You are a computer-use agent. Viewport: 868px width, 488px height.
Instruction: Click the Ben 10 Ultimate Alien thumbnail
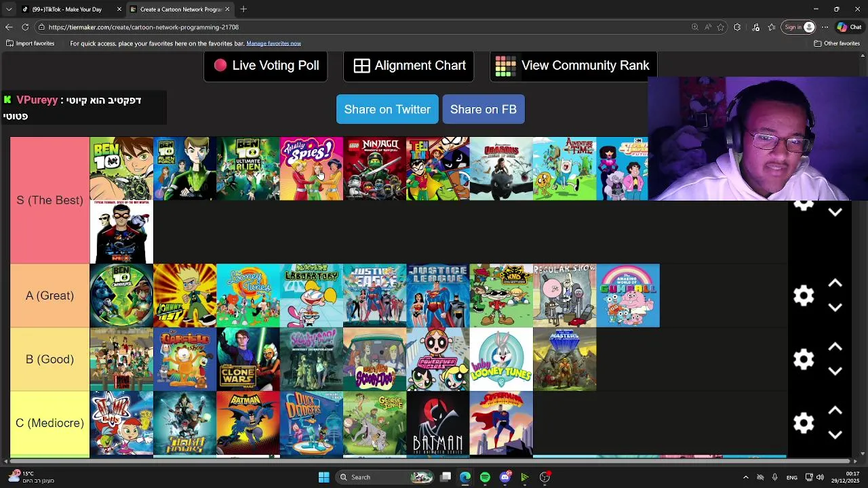[x=248, y=169]
